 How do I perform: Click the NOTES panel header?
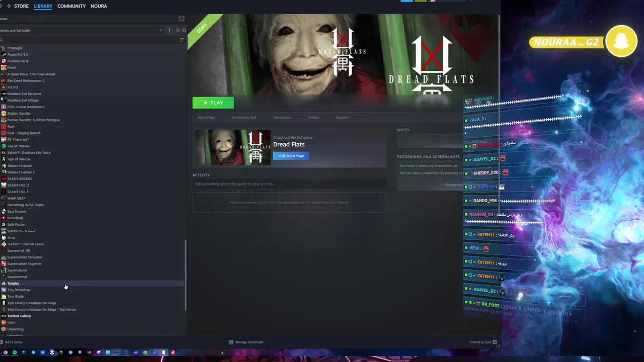click(403, 130)
